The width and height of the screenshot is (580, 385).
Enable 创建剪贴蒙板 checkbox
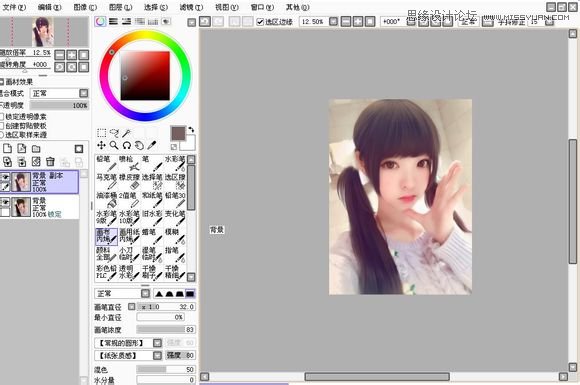(1, 126)
